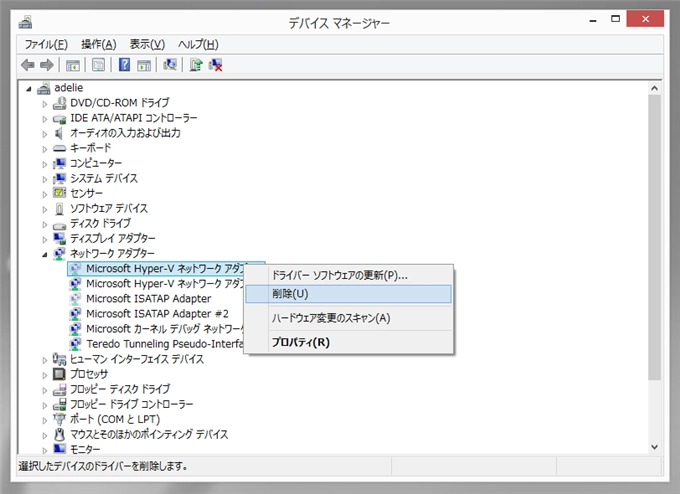Expand ディスク ドライブ category
Screen dimensions: 680x494
pos(45,224)
